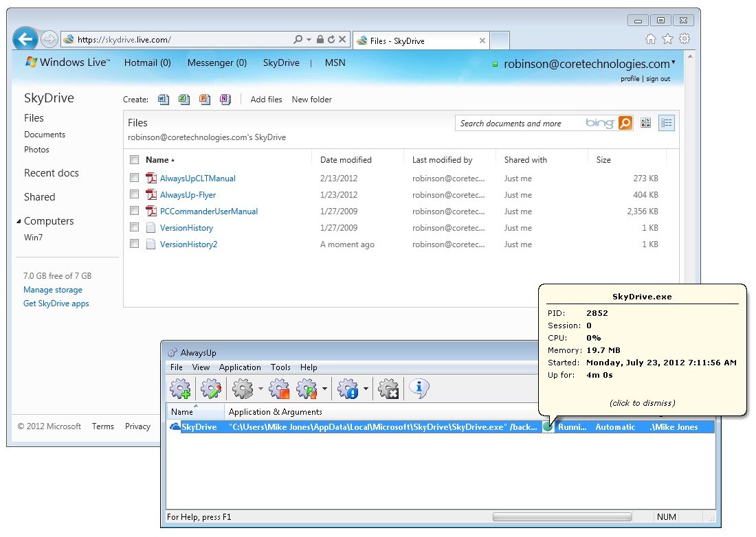Click the green running state indicator
Image resolution: width=756 pixels, height=537 pixels.
click(x=548, y=426)
